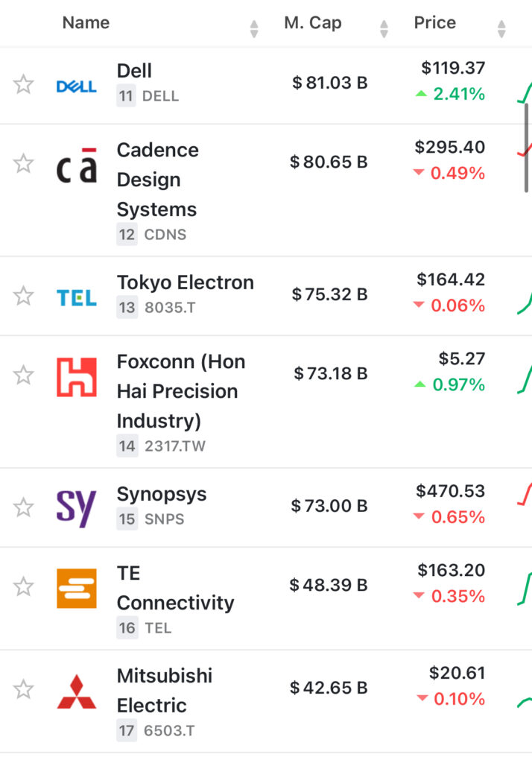Screen dimensions: 532x763
Task: Click the Dell company logo
Action: pyautogui.click(x=77, y=86)
